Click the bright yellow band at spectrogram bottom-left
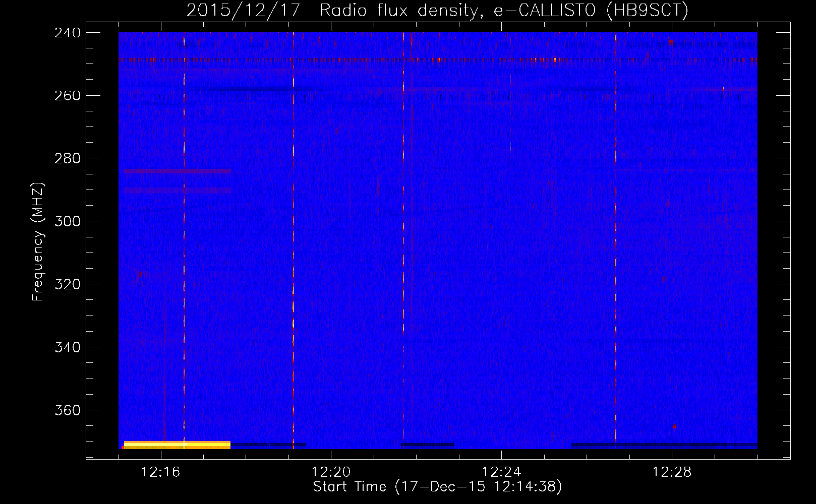This screenshot has height=504, width=816. 177,445
